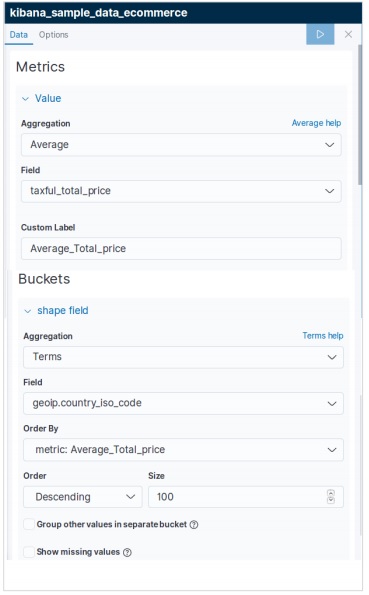Enable Group other values in separate bucket
Viewport: 369px width, 595px height.
(x=29, y=524)
